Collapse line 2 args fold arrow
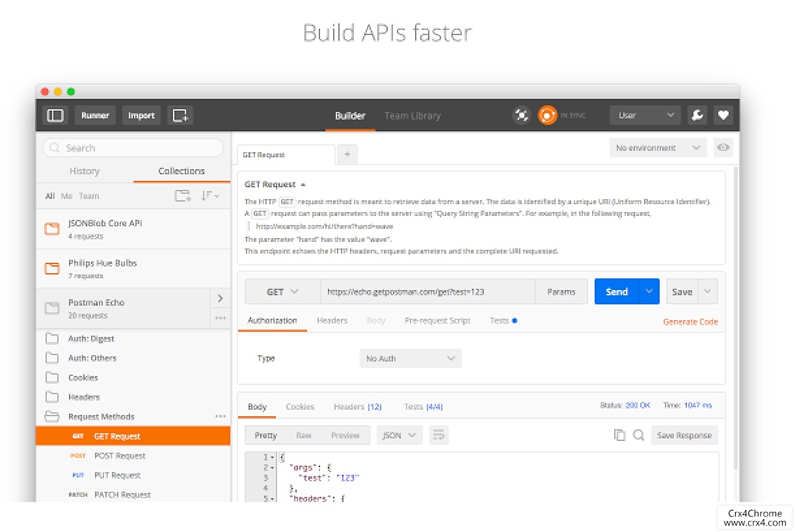 [272, 468]
